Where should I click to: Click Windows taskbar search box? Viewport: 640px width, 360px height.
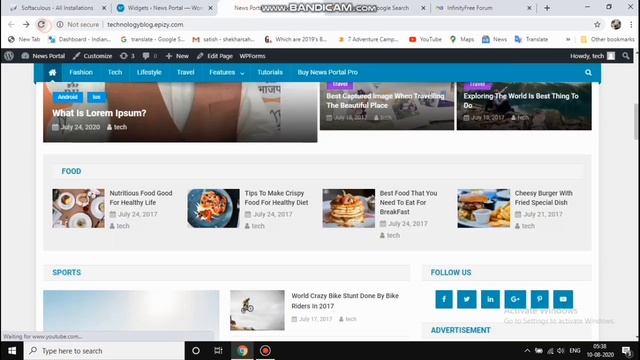click(x=104, y=351)
